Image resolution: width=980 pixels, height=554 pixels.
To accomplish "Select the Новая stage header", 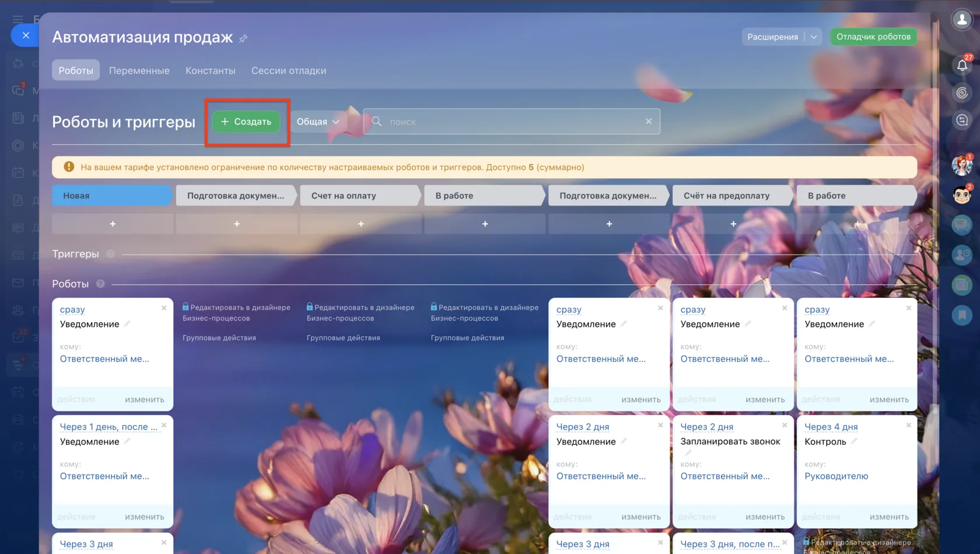I will [112, 196].
